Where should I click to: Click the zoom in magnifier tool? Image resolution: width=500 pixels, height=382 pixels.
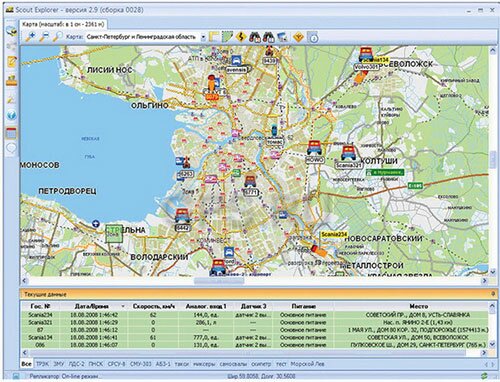(x=30, y=37)
